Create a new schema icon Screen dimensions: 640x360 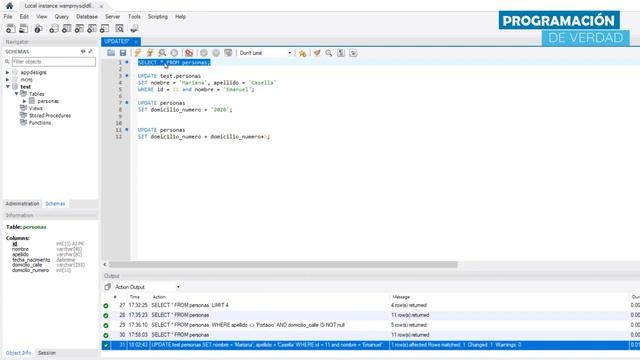54,29
